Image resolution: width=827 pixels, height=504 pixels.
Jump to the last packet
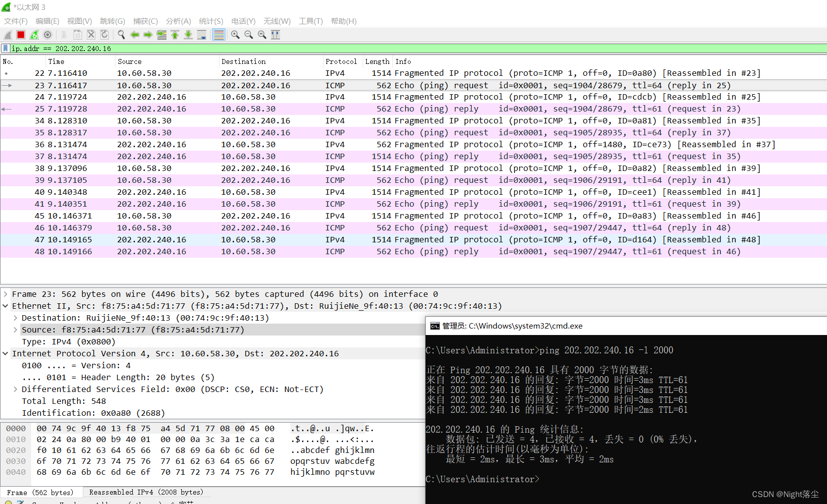(188, 35)
